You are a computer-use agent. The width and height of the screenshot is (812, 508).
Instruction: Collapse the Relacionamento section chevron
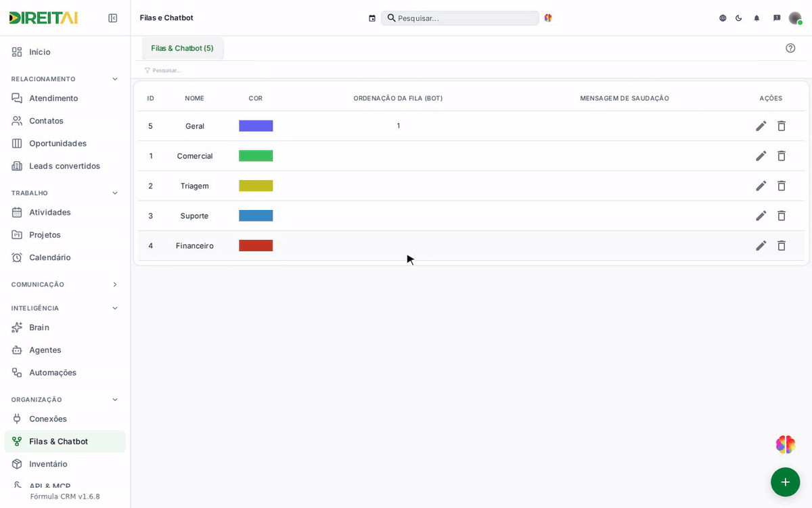coord(115,79)
